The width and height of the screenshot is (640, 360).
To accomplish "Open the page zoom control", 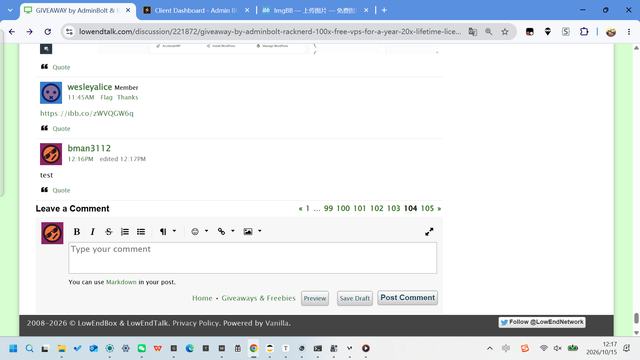I will [489, 31].
